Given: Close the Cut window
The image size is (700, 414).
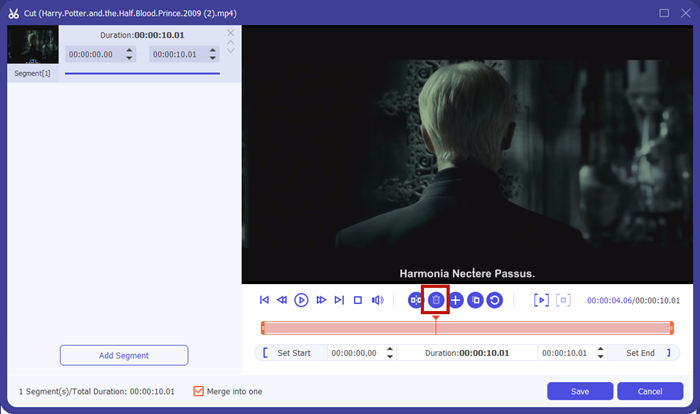Looking at the screenshot, I should (686, 13).
